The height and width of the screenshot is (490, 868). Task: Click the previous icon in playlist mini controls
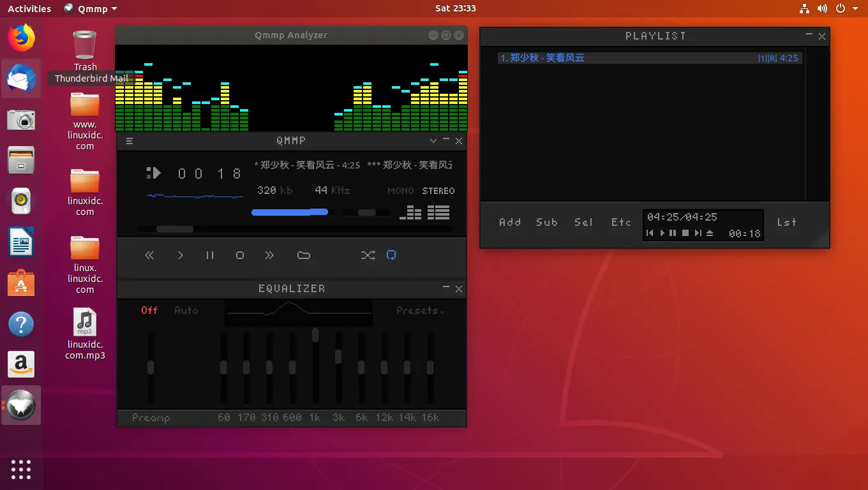(x=650, y=234)
